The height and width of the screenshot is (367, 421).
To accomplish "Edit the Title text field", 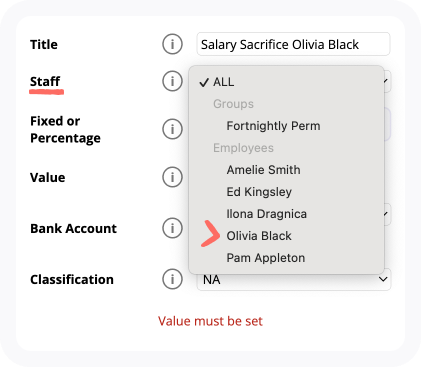I will [293, 44].
